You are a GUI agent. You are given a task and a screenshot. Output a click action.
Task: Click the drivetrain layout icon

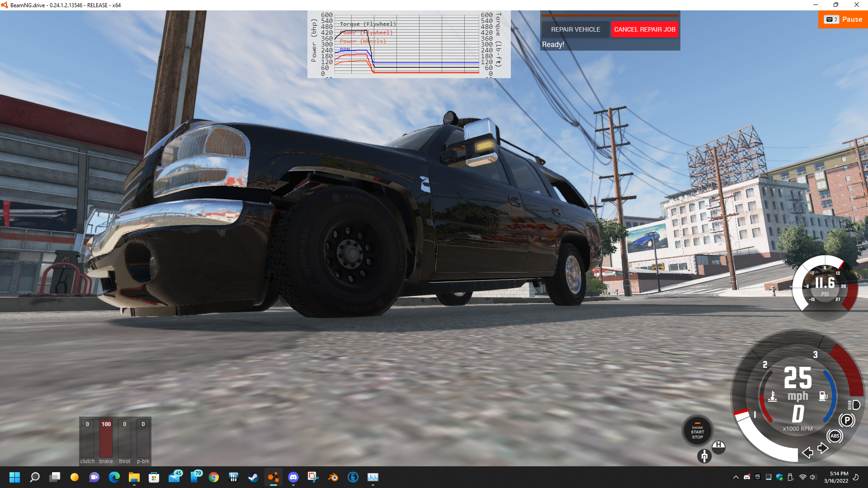point(704,456)
